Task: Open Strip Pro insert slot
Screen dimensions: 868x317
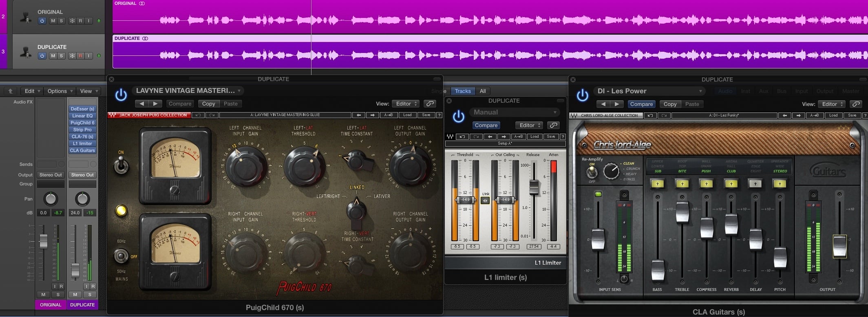Action: pos(82,130)
